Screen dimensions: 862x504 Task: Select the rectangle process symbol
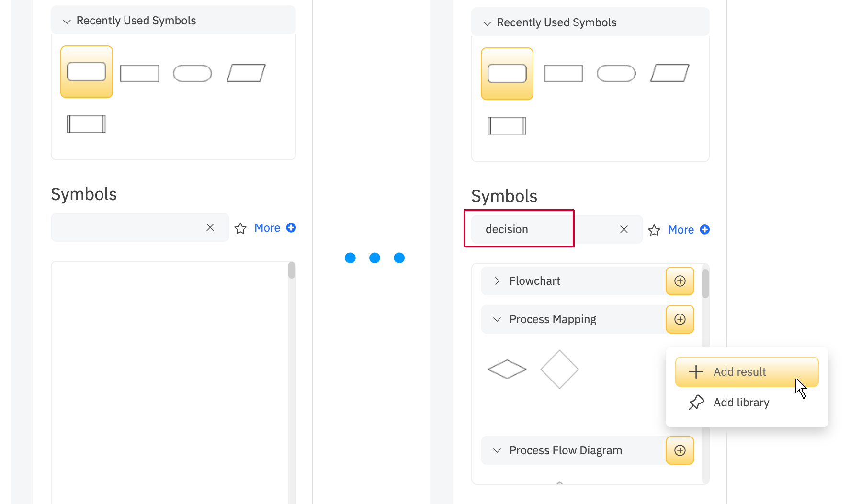pyautogui.click(x=139, y=73)
